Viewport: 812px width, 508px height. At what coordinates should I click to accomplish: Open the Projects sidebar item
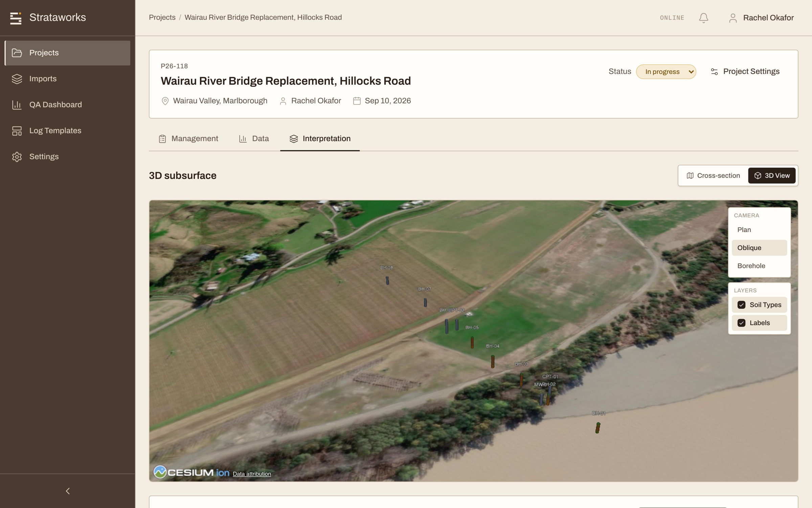(x=67, y=53)
